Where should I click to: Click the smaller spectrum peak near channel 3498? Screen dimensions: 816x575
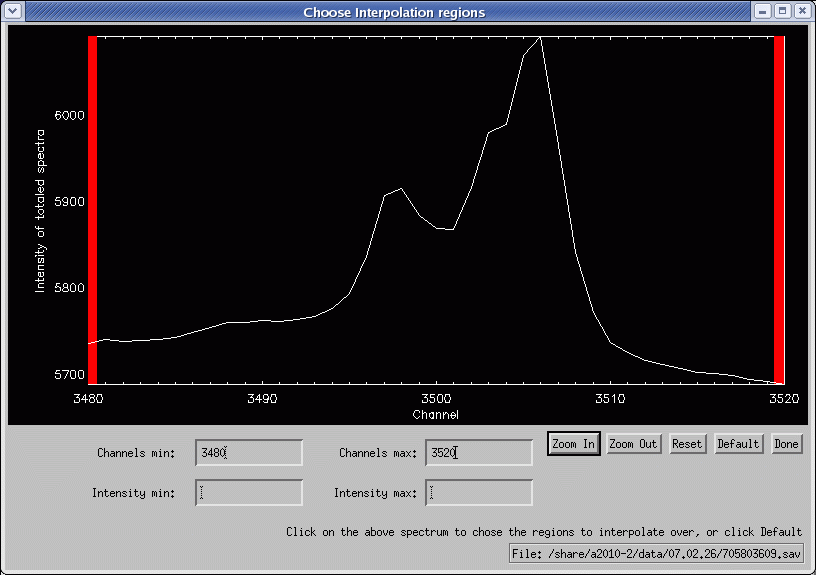[400, 189]
